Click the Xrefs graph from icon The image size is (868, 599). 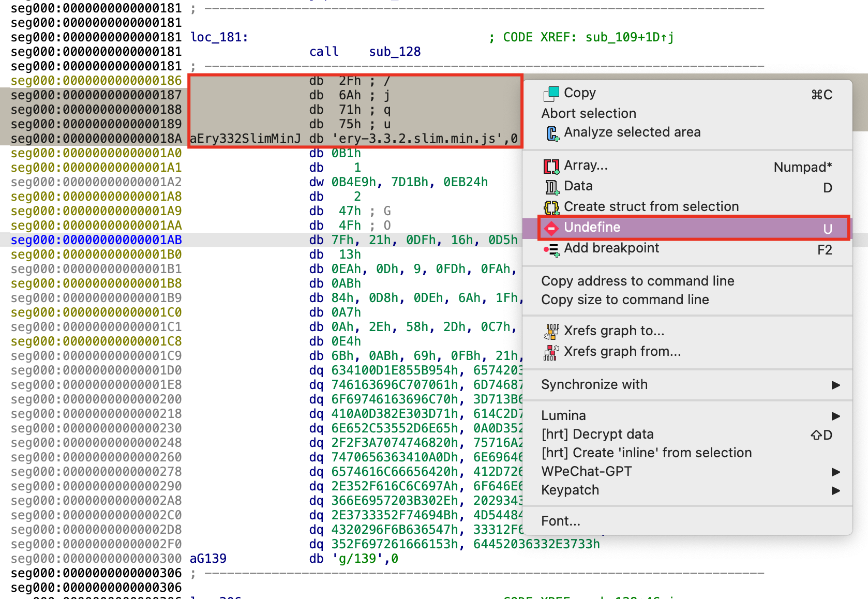pos(551,352)
